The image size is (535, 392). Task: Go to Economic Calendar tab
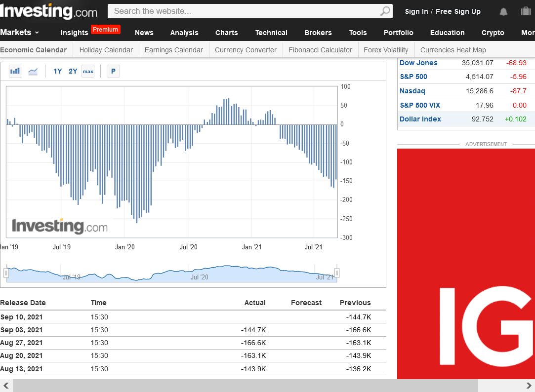pos(34,50)
